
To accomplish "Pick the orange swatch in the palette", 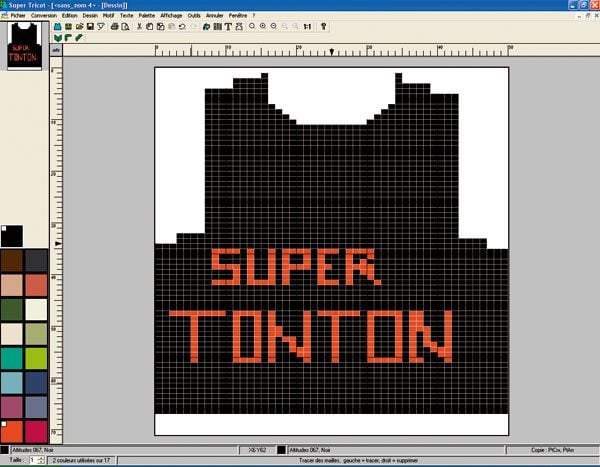I will [36, 284].
